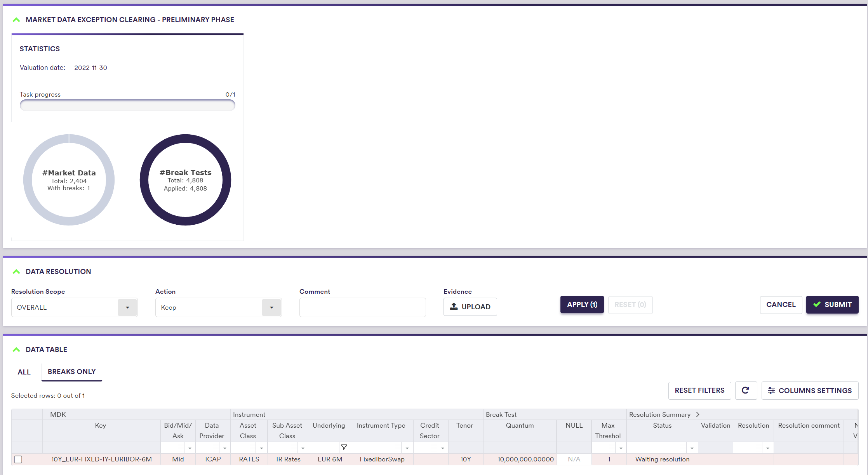
Task: Click the SUBMIT button
Action: coord(832,305)
